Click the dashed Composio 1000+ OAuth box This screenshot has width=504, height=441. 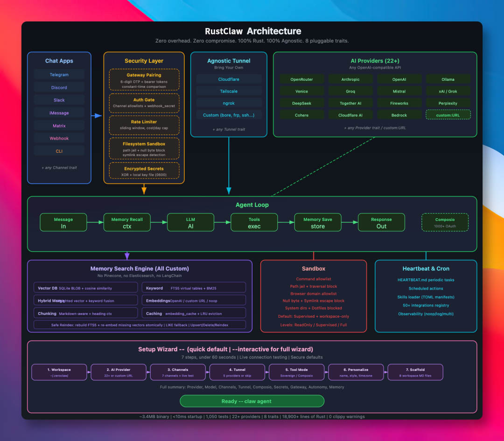(445, 222)
